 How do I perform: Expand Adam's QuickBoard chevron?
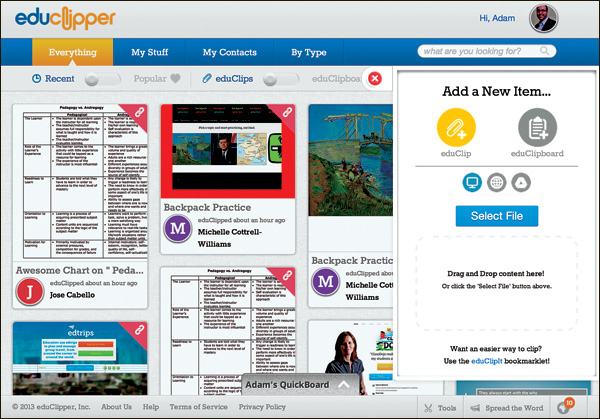tap(344, 385)
